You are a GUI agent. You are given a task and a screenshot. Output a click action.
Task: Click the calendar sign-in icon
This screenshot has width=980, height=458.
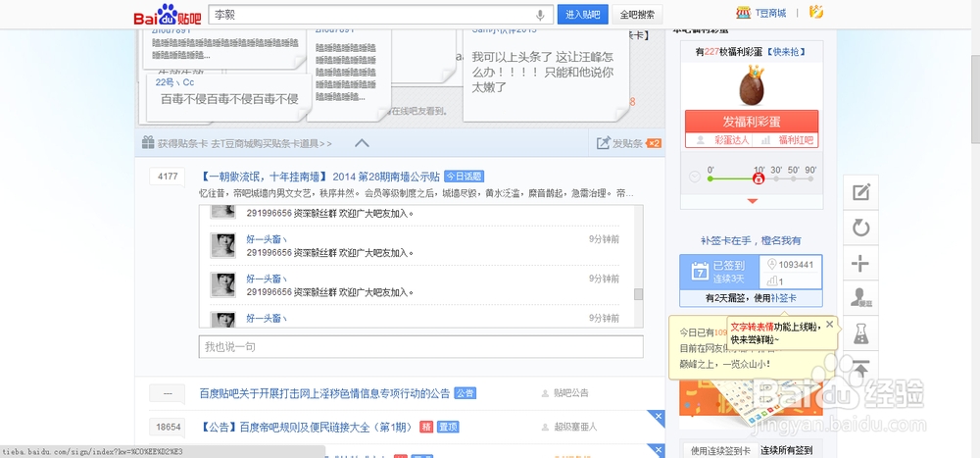700,271
